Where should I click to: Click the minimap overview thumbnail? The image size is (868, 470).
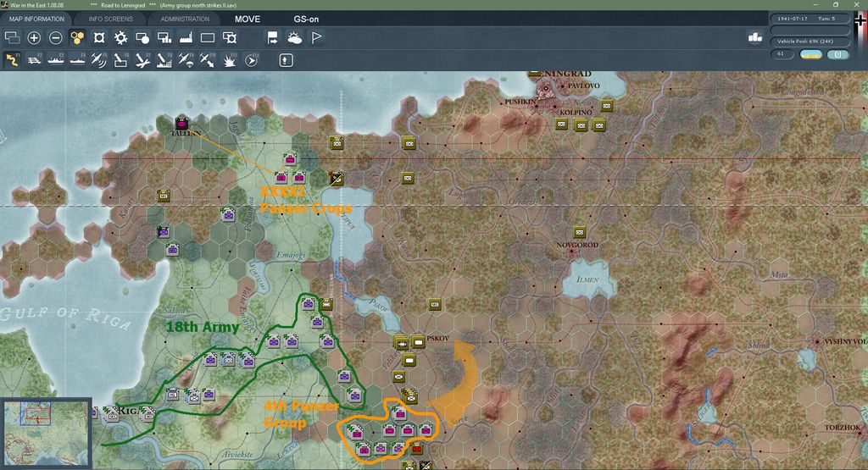coord(46,433)
